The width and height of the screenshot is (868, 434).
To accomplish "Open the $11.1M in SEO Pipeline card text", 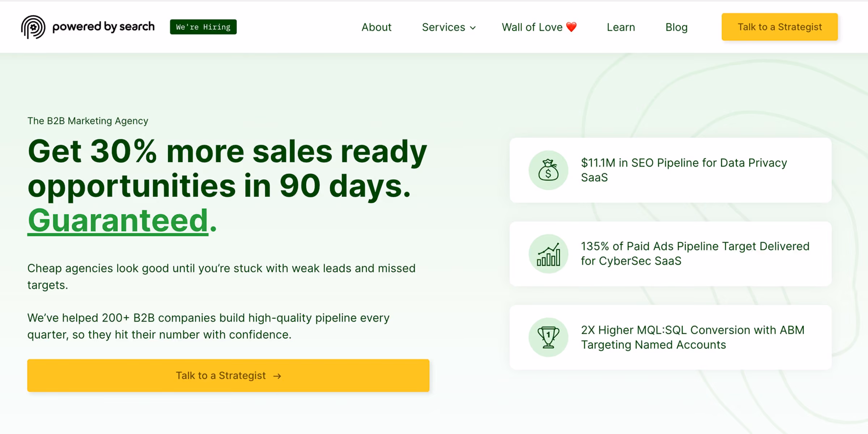I will click(684, 170).
